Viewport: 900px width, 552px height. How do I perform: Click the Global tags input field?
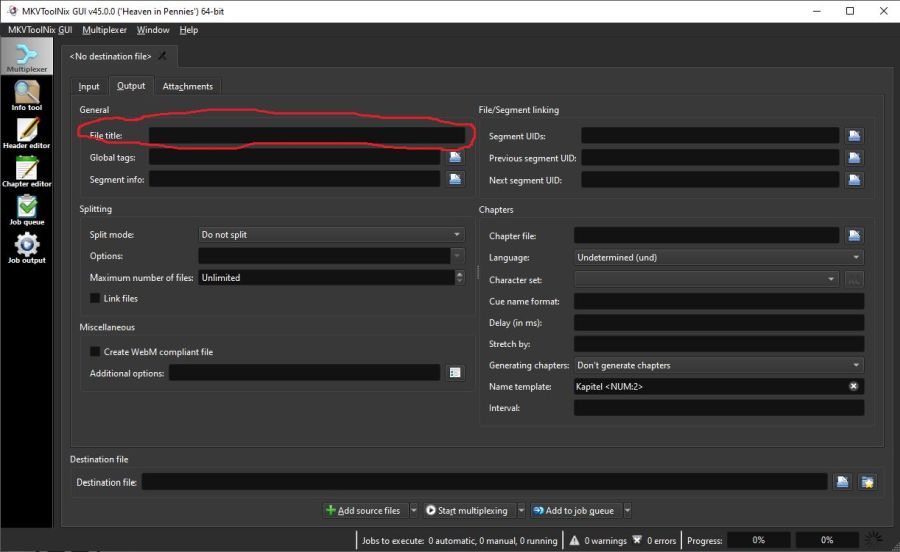click(x=294, y=157)
